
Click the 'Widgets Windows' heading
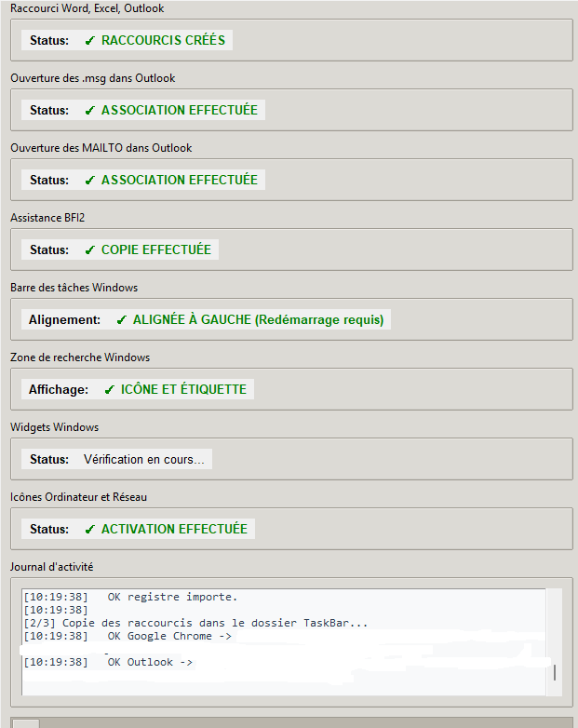(54, 427)
